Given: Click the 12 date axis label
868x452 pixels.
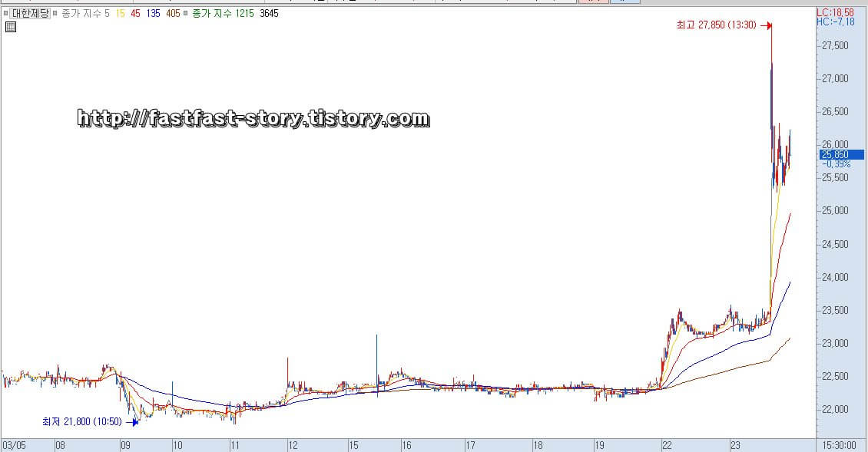Looking at the screenshot, I should (293, 445).
